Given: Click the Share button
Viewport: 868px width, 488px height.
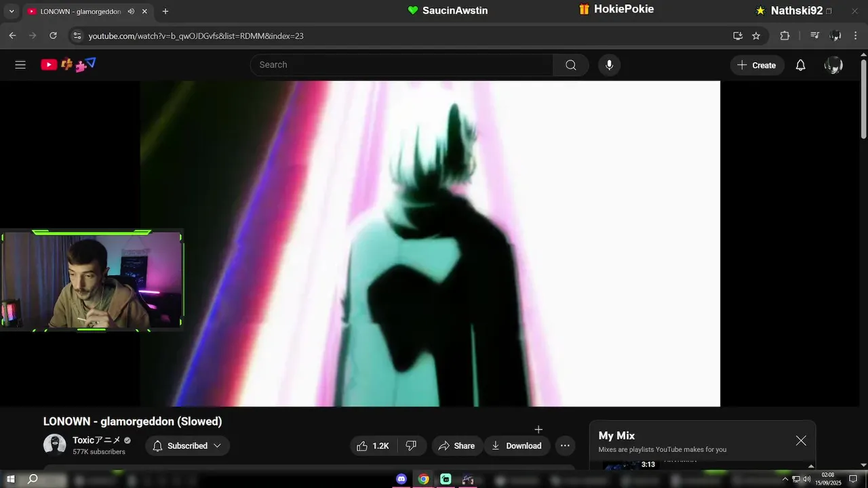Looking at the screenshot, I should point(456,446).
